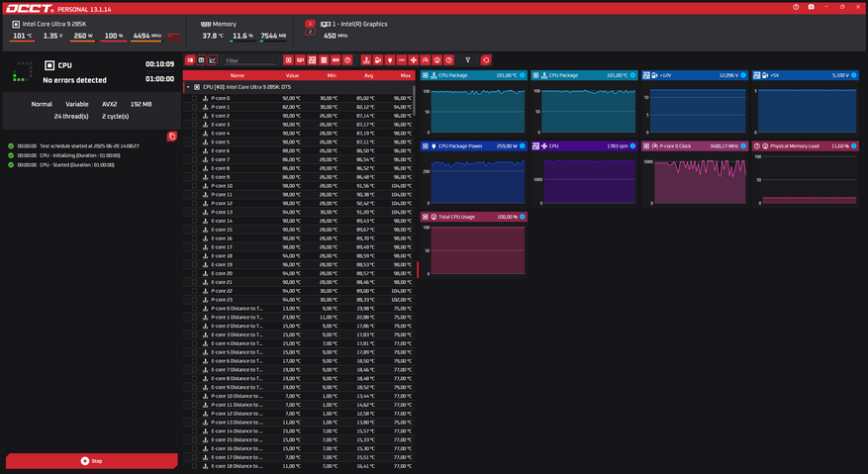
Task: Tick the checkbox for P-core 0 row
Action: click(195, 98)
